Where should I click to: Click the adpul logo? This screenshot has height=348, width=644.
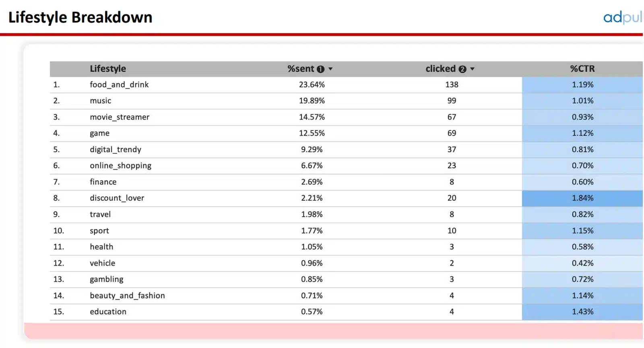[x=622, y=17]
